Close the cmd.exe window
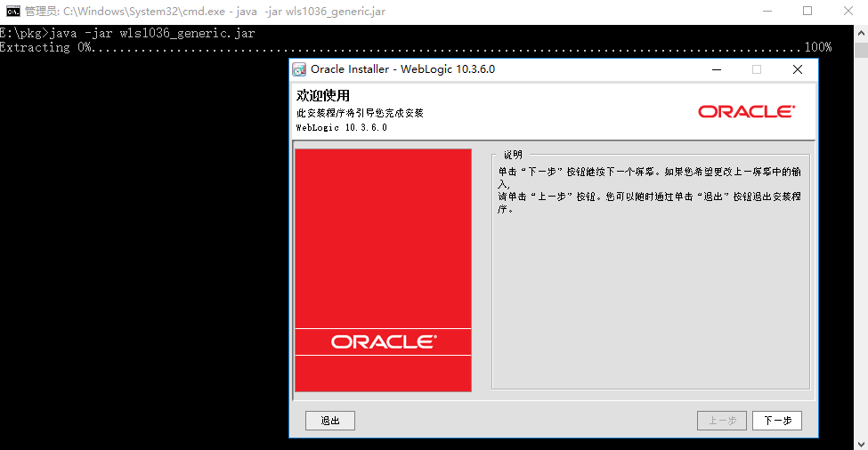This screenshot has width=868, height=450. point(848,11)
